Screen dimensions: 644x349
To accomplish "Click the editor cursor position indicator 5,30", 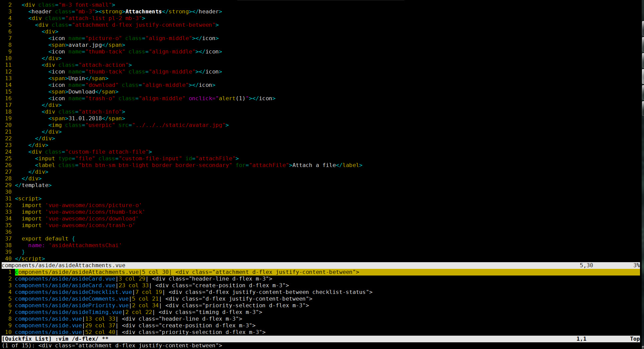I will tap(586, 266).
